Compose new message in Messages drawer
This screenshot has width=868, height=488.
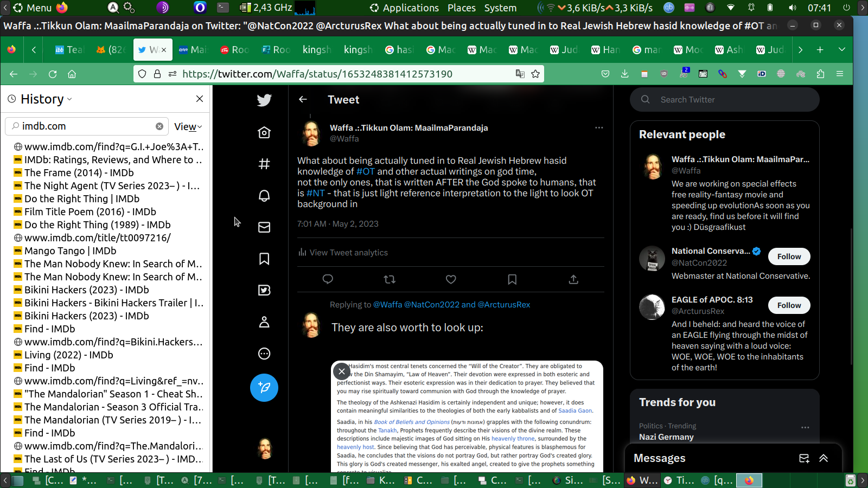(804, 458)
